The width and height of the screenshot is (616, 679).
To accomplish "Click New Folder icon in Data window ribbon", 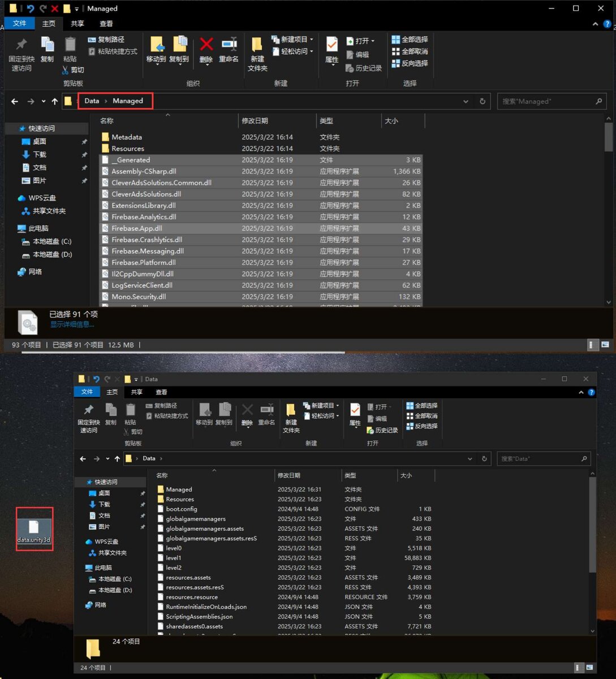I will pyautogui.click(x=291, y=411).
